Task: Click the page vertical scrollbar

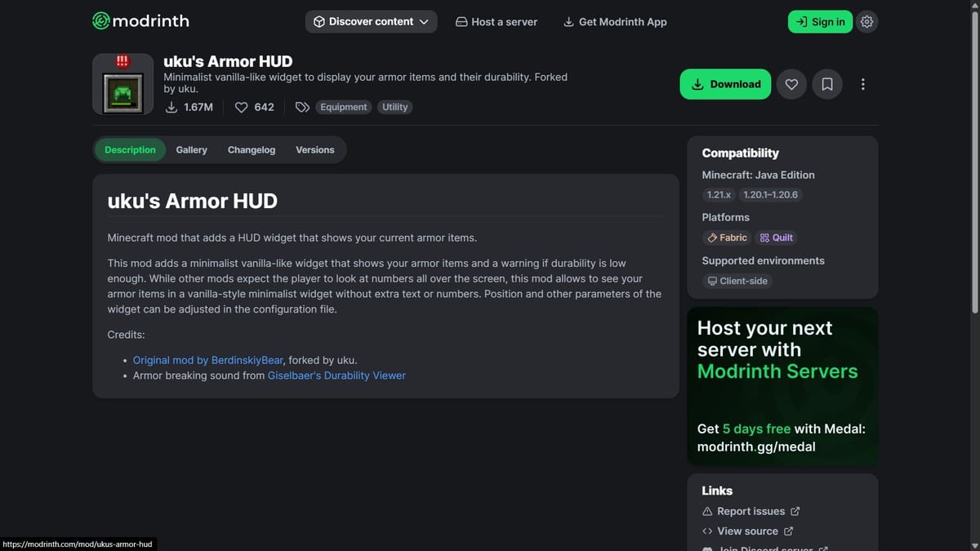Action: pyautogui.click(x=973, y=163)
